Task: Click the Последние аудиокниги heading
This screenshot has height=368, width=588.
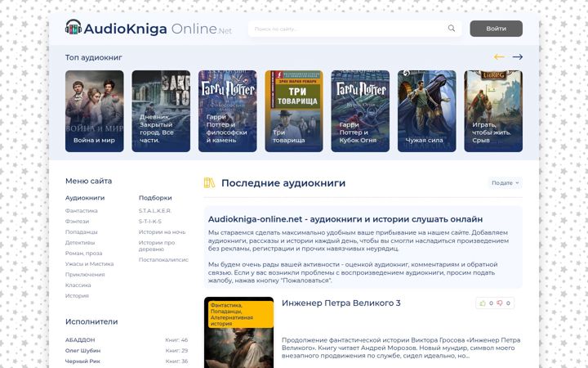Action: (x=283, y=183)
